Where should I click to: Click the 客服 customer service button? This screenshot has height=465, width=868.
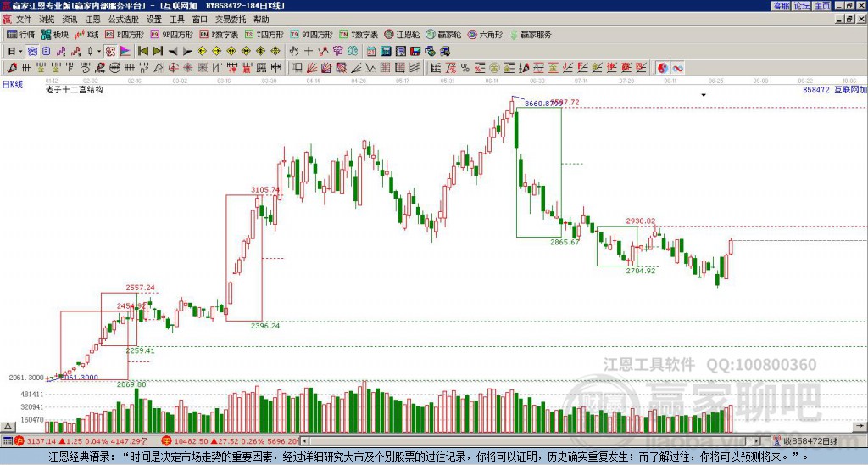[782, 6]
